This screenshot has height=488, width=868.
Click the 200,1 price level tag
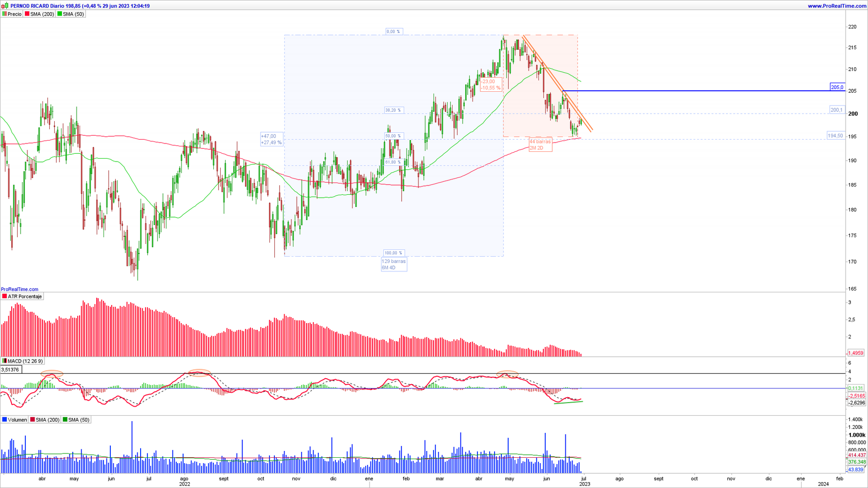pos(837,110)
